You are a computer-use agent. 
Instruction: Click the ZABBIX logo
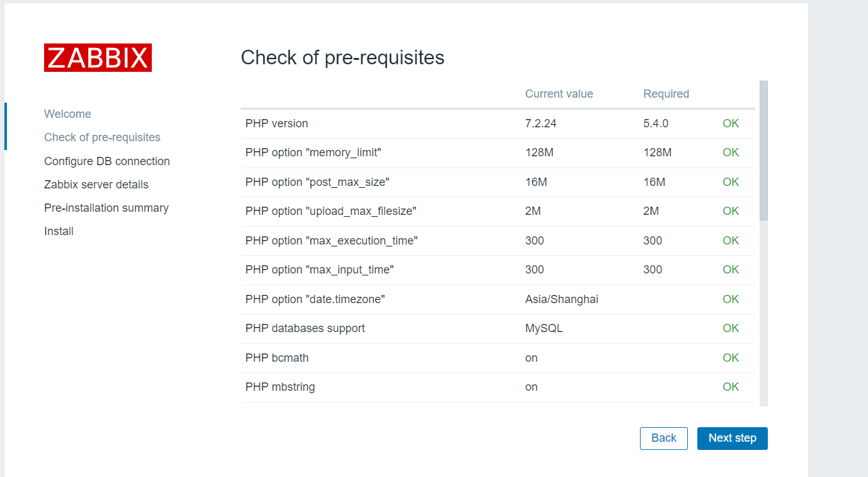point(98,57)
